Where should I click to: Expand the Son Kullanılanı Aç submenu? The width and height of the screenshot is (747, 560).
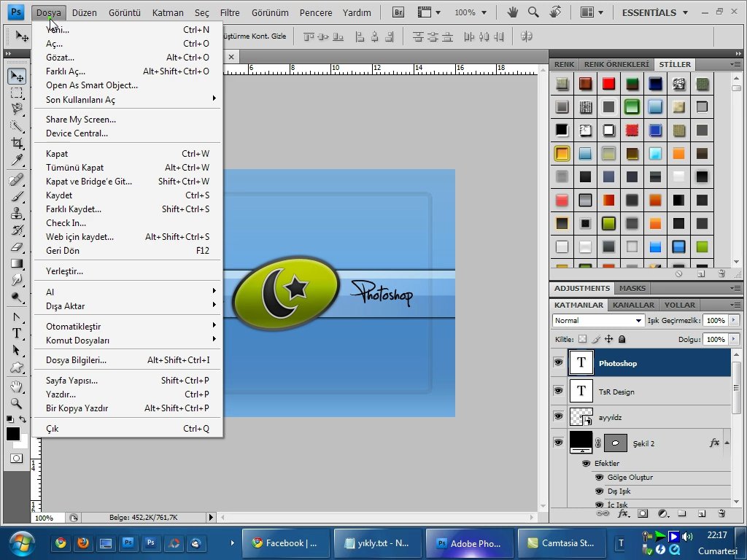[127, 99]
